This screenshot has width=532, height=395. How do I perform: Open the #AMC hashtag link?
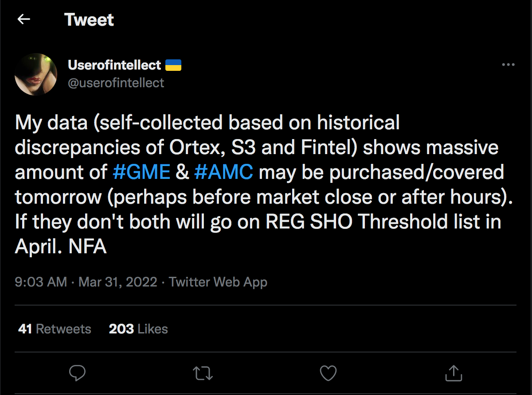coord(224,172)
